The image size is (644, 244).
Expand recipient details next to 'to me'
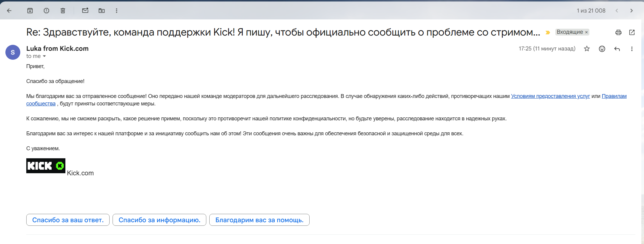coord(44,56)
